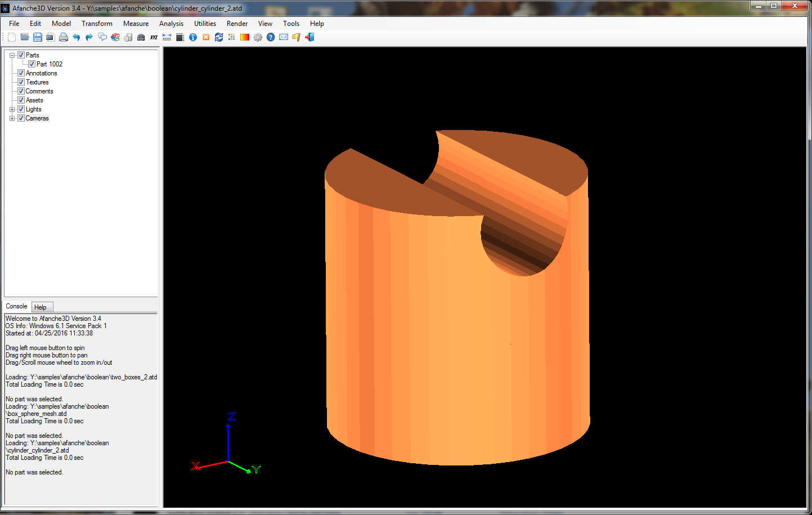The width and height of the screenshot is (812, 515).
Task: Select the Assets tree item label
Action: [x=34, y=100]
